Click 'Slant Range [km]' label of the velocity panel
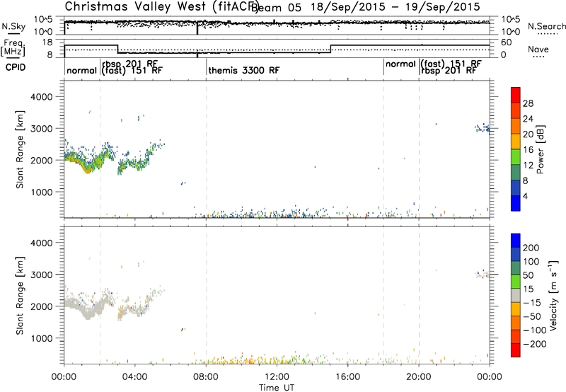566x392 pixels. click(20, 295)
